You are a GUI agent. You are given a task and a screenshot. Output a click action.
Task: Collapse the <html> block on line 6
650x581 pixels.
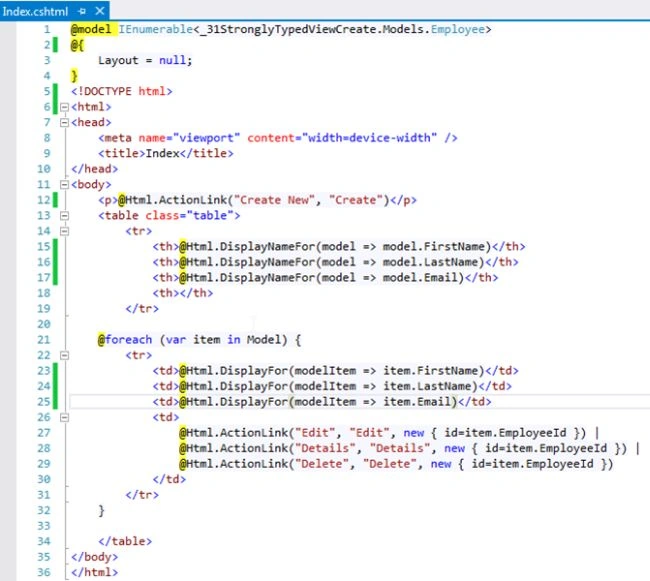[64, 107]
